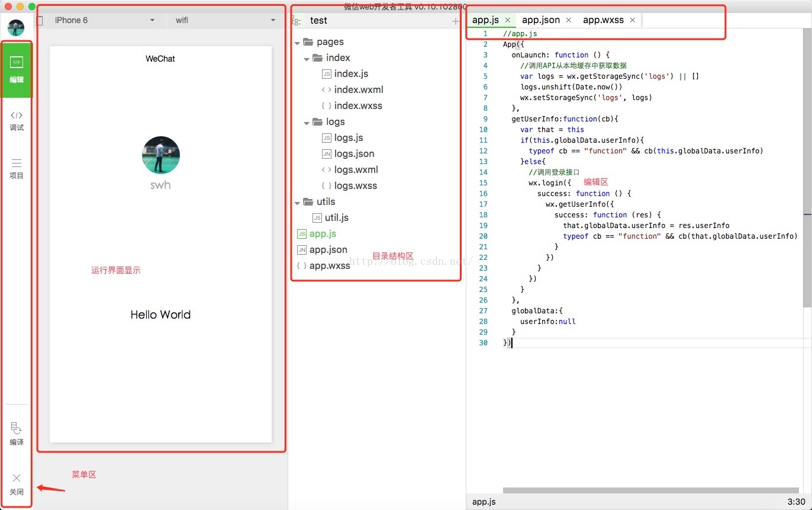Click the WeChat title in simulator
Viewport: 812px width, 510px height.
[160, 59]
